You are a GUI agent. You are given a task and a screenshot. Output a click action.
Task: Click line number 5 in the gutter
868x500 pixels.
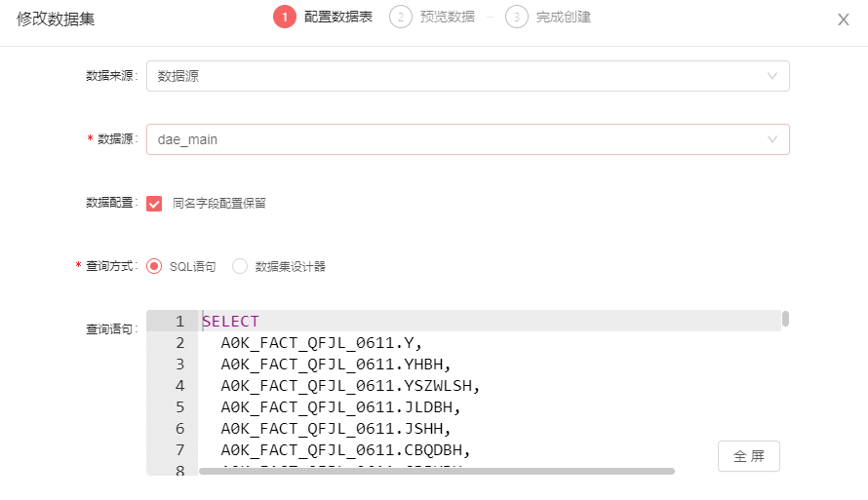(178, 407)
